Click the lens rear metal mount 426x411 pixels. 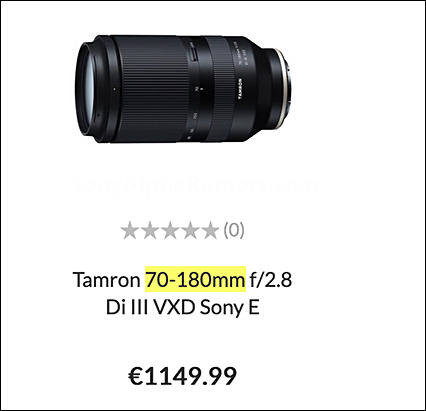pos(285,87)
